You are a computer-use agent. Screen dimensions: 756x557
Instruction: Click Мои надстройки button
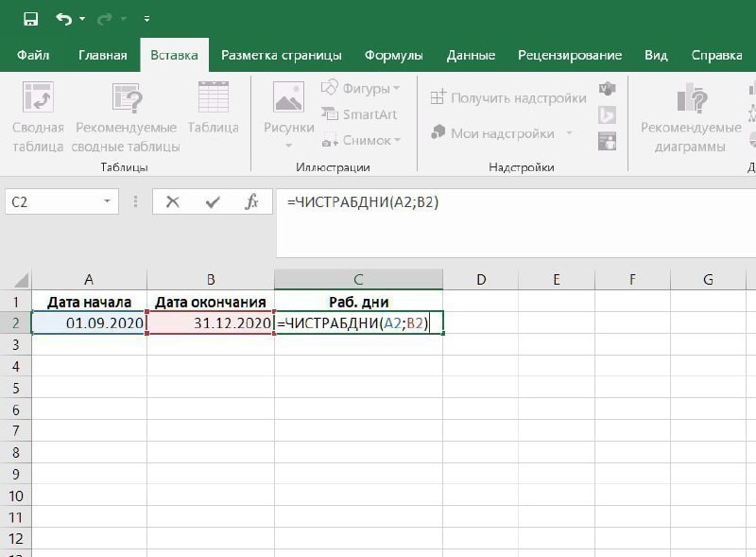click(492, 133)
